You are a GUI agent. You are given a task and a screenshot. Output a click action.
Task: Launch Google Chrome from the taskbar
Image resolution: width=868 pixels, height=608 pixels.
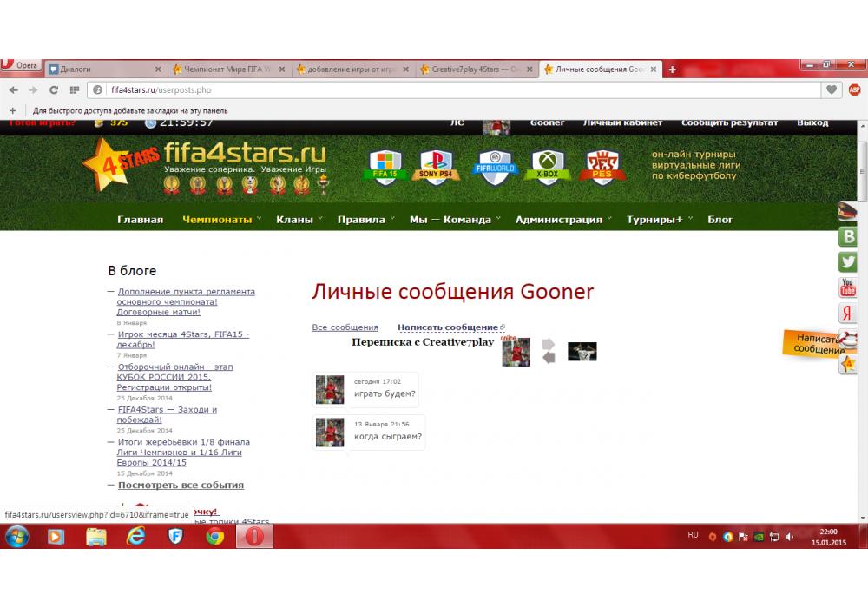tap(214, 537)
